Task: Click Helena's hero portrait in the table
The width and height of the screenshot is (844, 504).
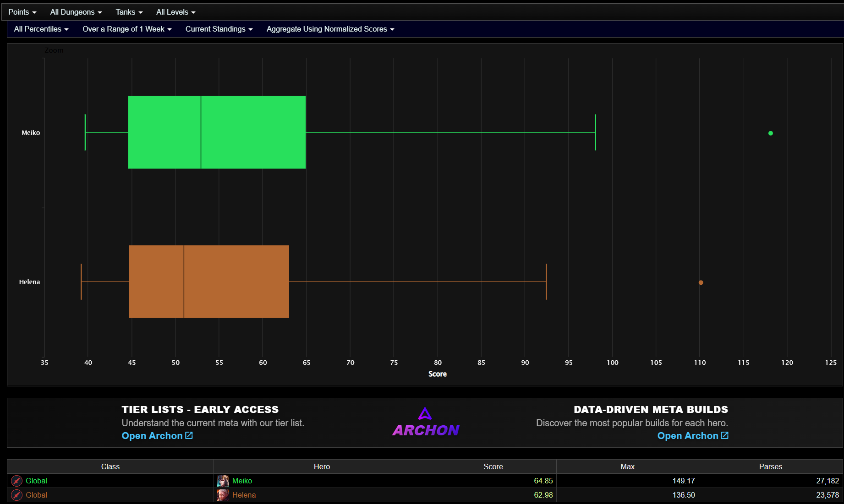Action: click(223, 495)
